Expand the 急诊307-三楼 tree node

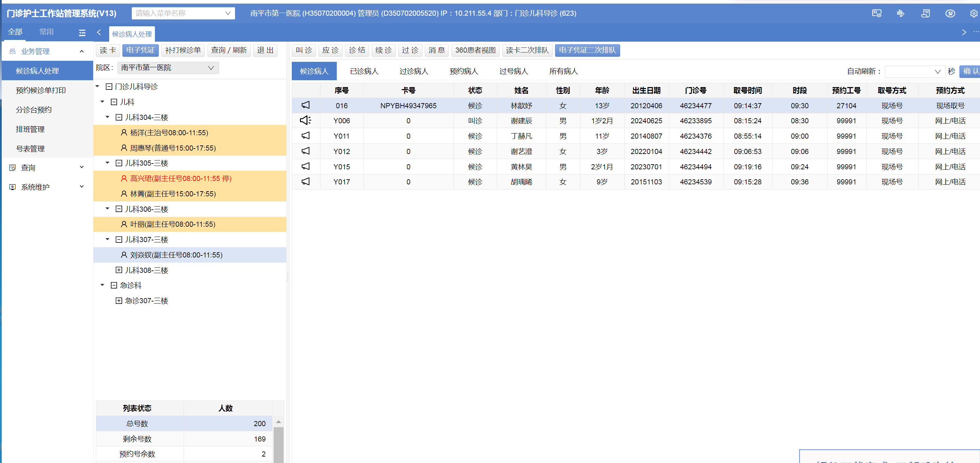coord(119,300)
